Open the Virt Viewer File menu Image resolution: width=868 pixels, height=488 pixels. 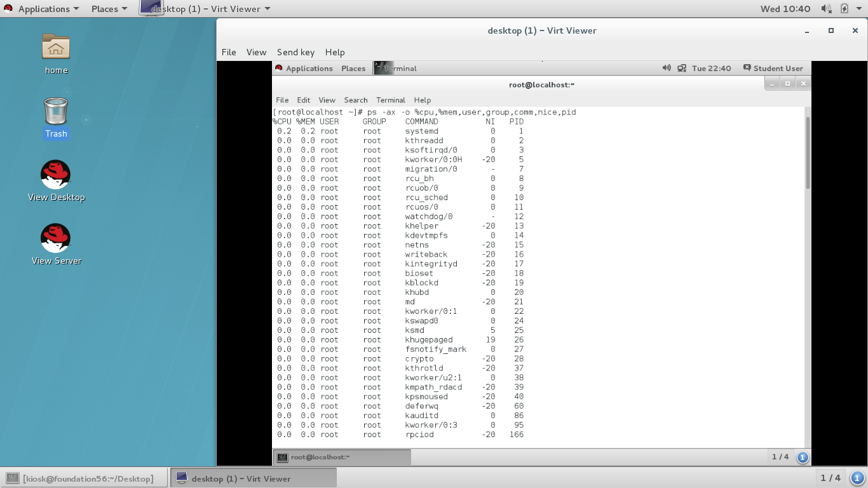[229, 52]
